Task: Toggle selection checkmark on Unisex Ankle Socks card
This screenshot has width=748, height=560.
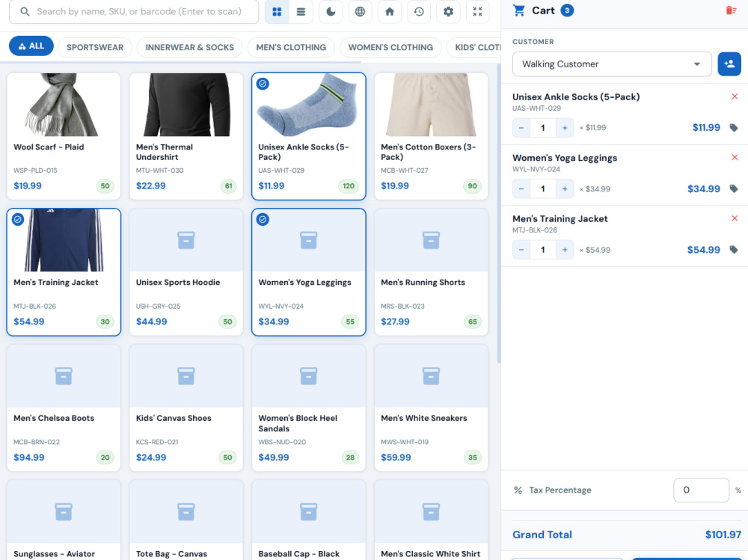Action: click(263, 84)
